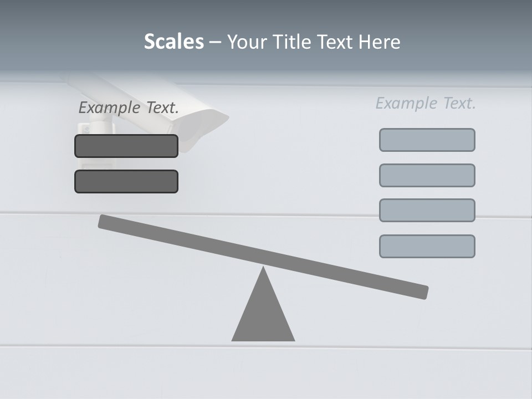Click the topmost light blue-gray box
This screenshot has width=532, height=399.
tap(427, 140)
